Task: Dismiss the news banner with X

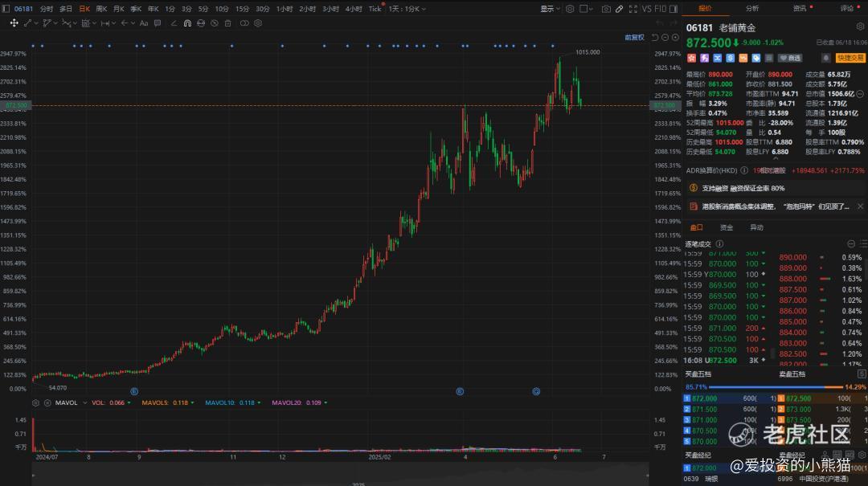Action: [x=860, y=206]
